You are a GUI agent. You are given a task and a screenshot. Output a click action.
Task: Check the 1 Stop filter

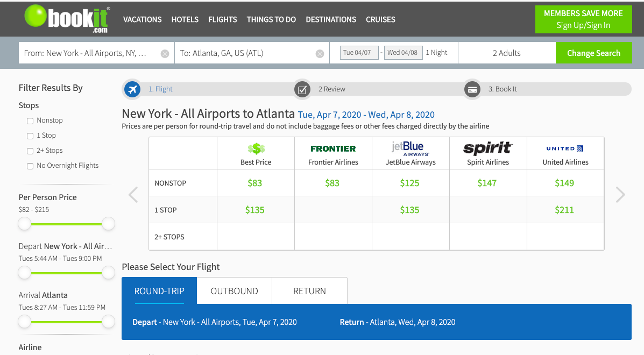30,135
